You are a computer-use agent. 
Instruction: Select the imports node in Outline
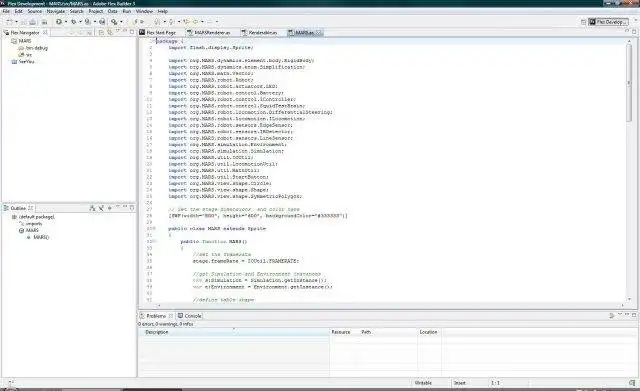[x=33, y=223]
